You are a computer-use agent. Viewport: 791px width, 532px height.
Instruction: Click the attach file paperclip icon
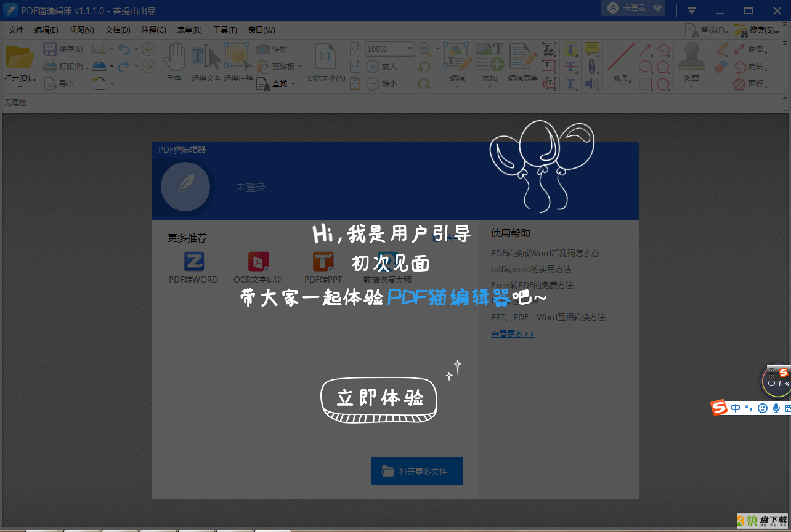click(x=591, y=66)
